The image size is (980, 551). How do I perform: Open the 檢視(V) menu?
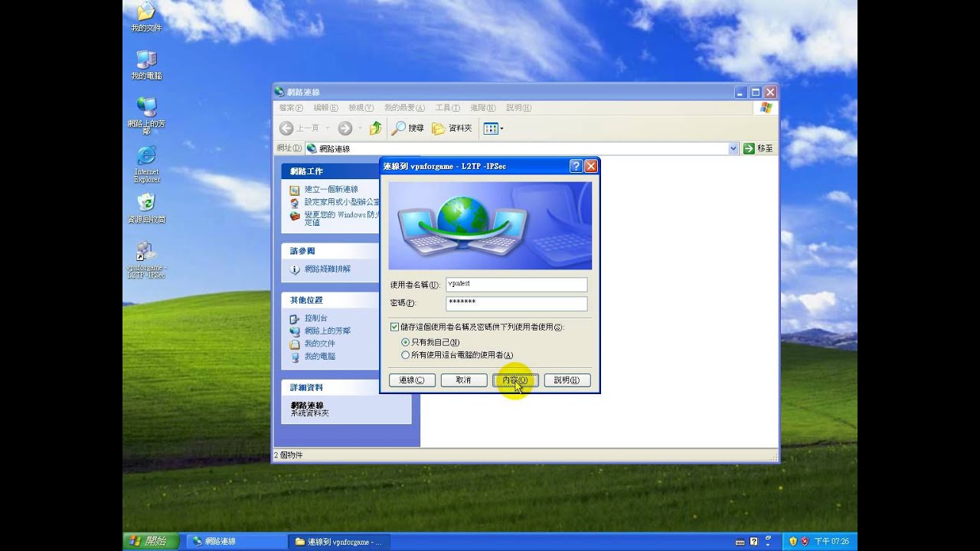pyautogui.click(x=361, y=108)
